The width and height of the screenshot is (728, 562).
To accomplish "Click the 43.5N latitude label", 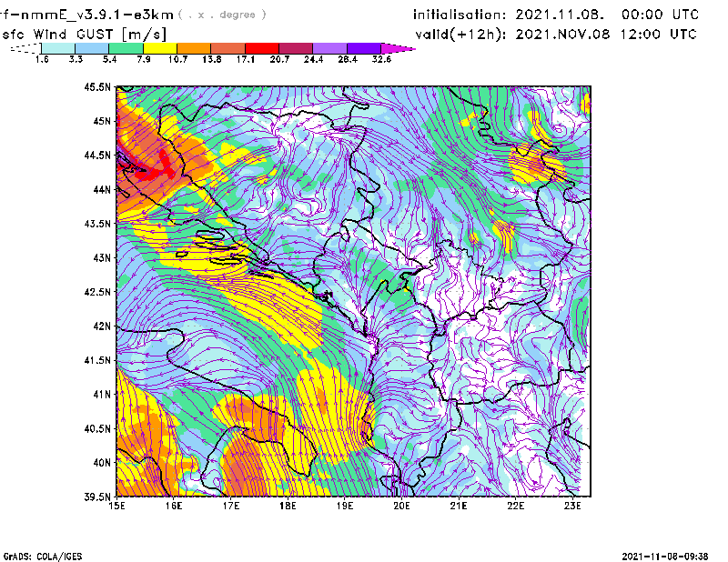I will click(97, 224).
